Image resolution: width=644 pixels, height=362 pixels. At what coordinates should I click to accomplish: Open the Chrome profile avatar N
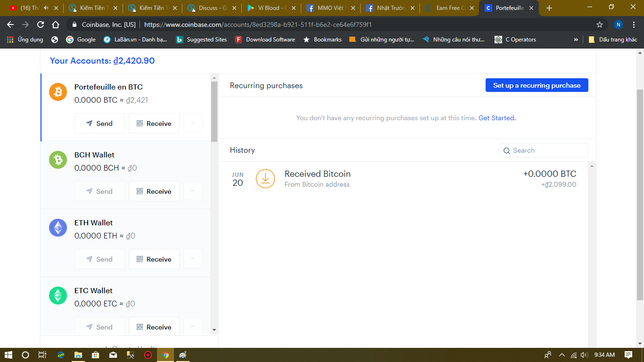(x=619, y=25)
